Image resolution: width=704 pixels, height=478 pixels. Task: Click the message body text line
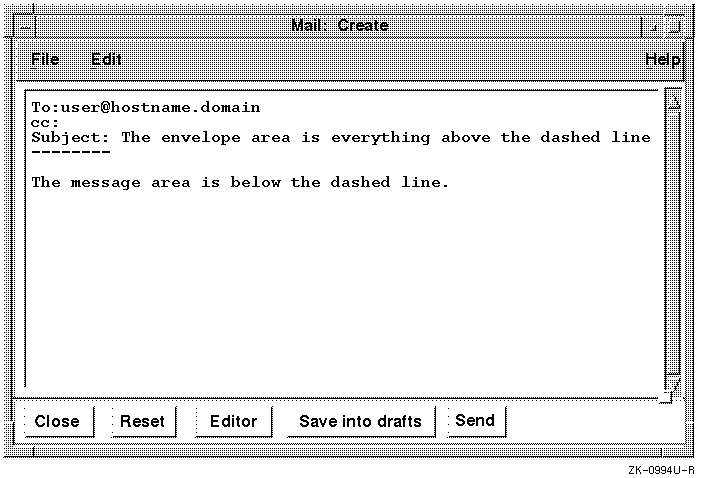coord(240,182)
